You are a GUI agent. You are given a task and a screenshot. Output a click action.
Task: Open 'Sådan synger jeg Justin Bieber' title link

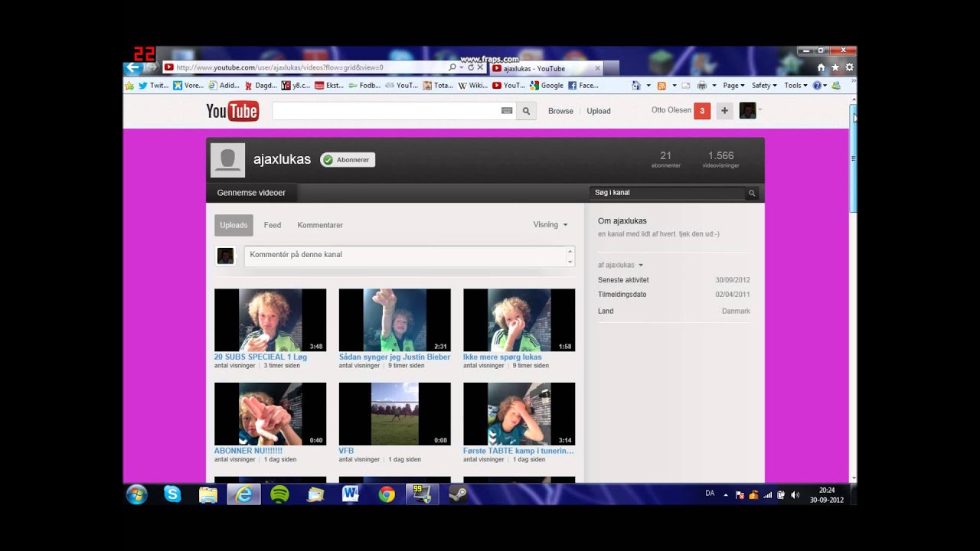(394, 357)
